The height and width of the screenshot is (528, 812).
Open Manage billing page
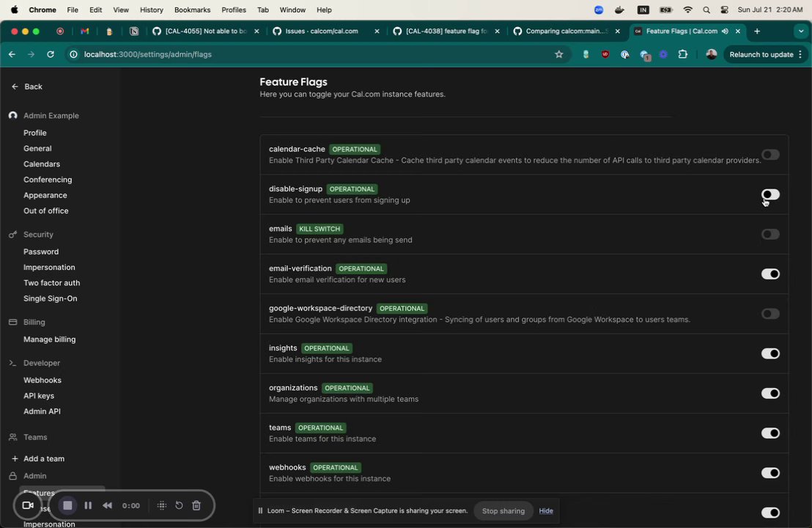click(x=49, y=339)
